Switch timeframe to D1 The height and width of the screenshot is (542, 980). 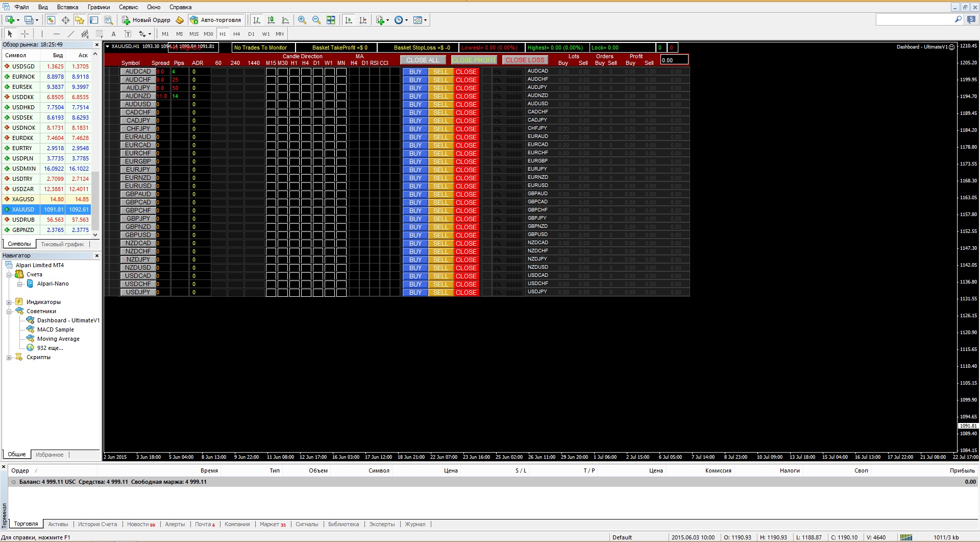(x=251, y=34)
